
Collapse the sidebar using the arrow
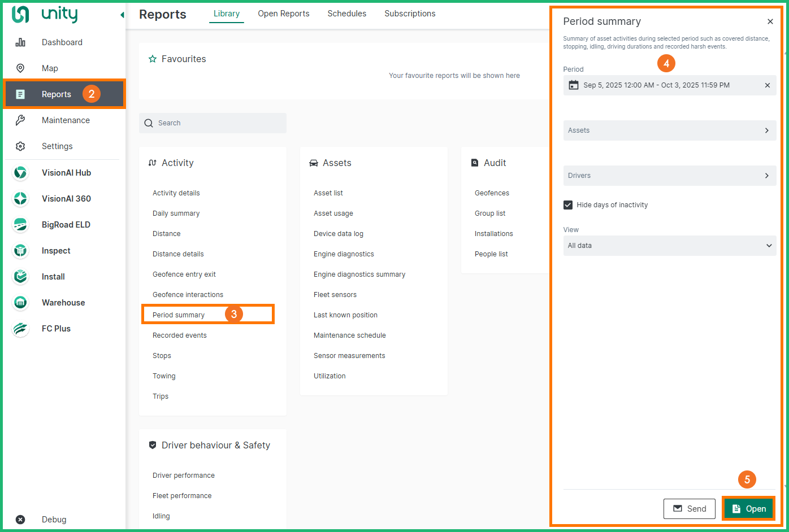pos(122,15)
